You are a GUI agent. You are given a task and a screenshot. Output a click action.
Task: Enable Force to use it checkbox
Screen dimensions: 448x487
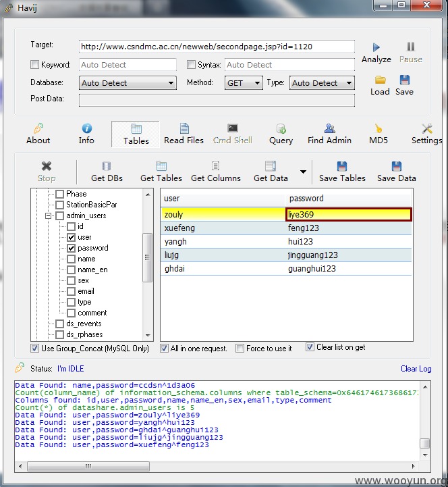coord(240,348)
